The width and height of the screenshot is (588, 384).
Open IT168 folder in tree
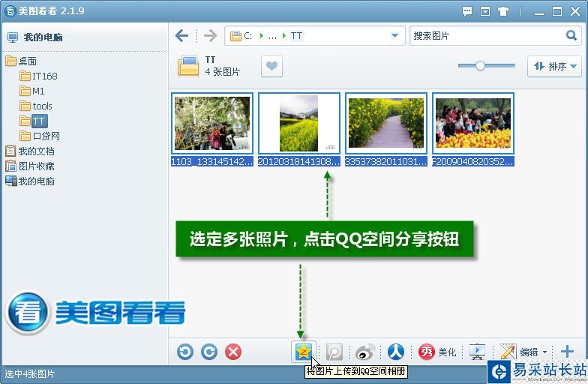pos(39,76)
